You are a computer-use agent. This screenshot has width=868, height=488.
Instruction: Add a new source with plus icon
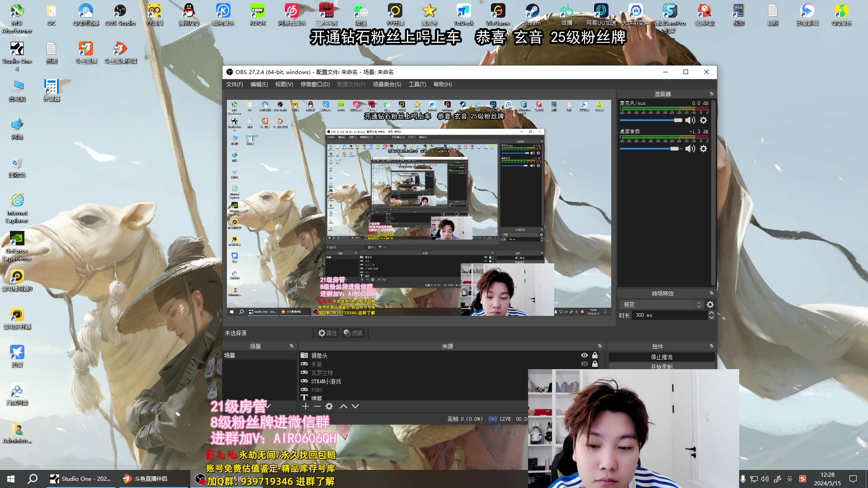click(x=306, y=406)
